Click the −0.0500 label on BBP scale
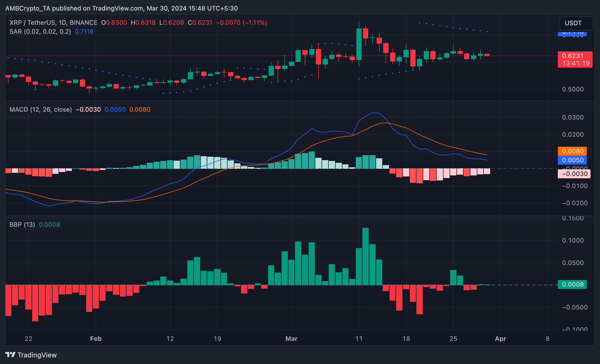600x364 pixels. pyautogui.click(x=575, y=307)
